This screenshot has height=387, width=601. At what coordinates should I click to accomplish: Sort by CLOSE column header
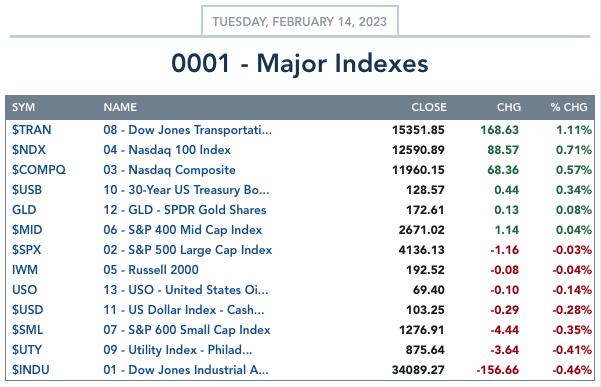tap(429, 107)
